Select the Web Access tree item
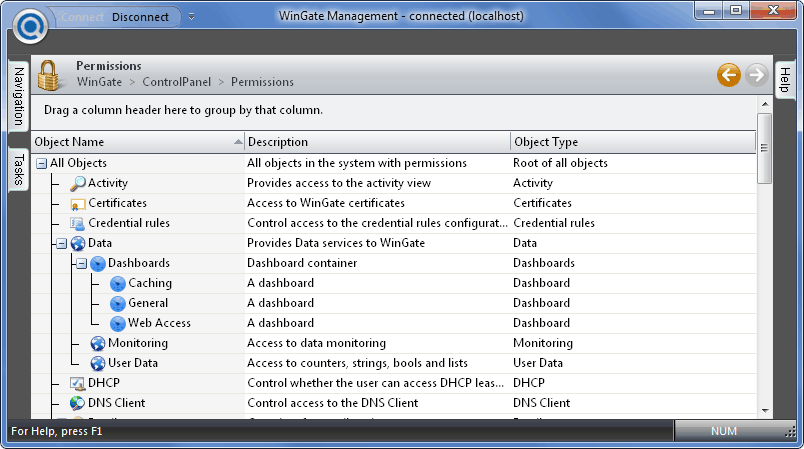804x449 pixels. tap(159, 323)
